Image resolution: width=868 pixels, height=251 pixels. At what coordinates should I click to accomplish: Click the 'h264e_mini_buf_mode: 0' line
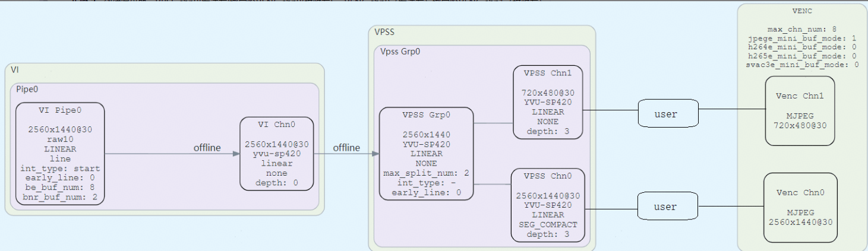click(x=802, y=46)
